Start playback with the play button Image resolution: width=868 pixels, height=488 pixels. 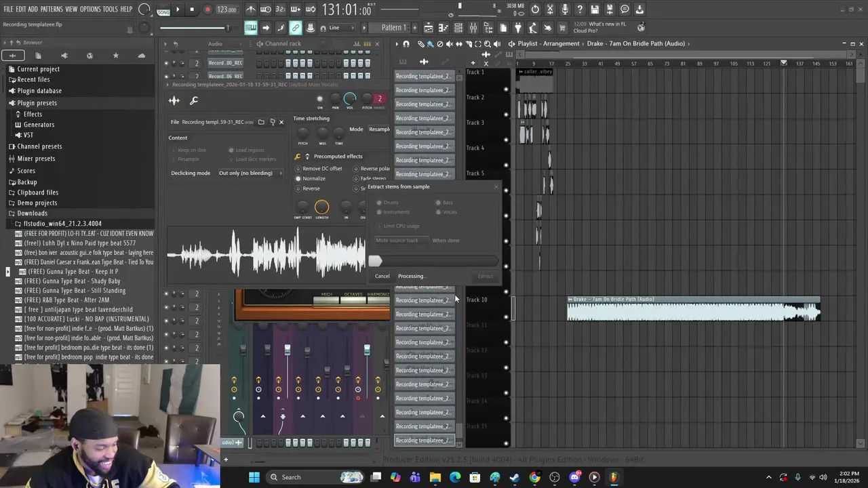pos(178,9)
